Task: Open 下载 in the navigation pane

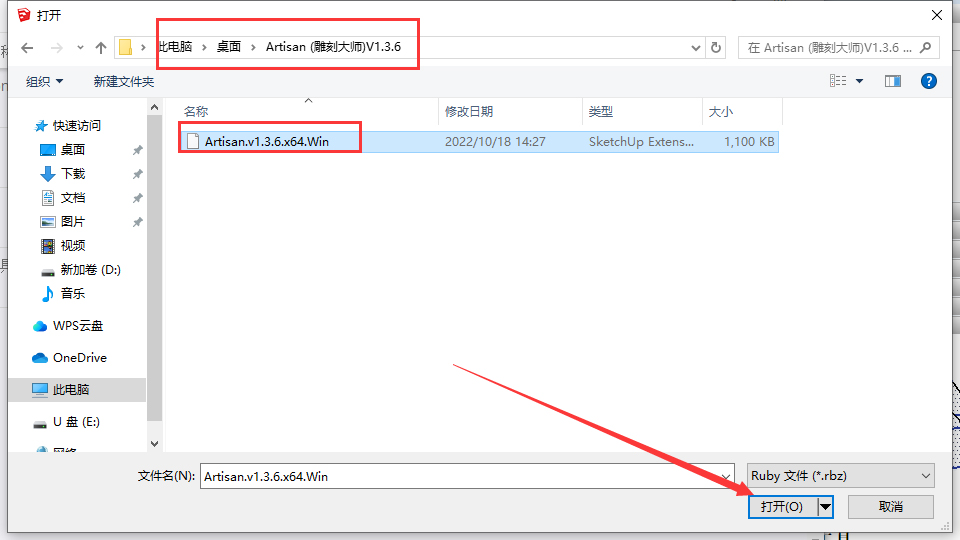Action: coord(73,173)
